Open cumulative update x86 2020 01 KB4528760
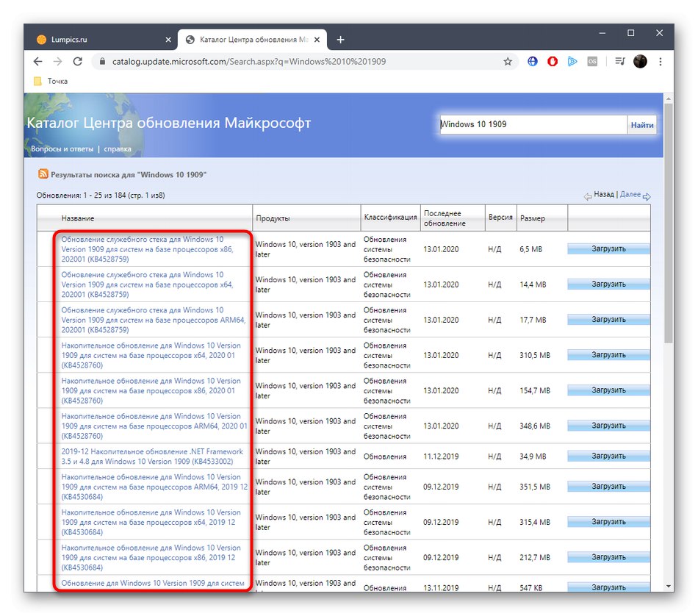Viewport: 698px width, 616px height. coord(151,390)
